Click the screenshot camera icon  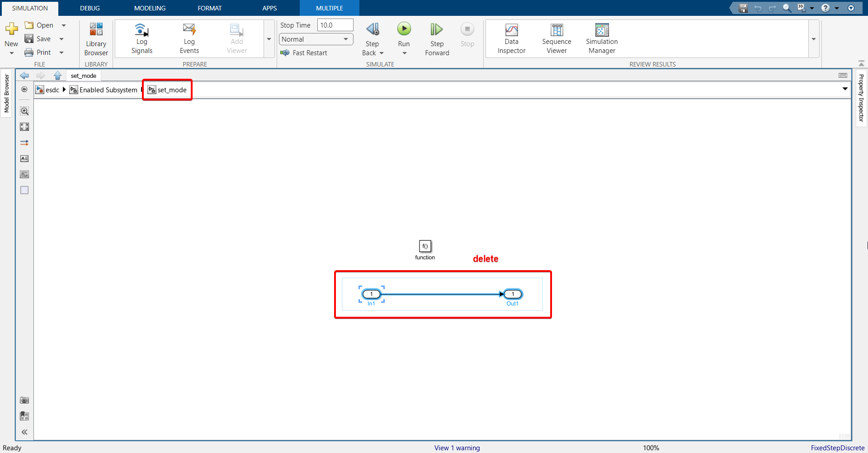click(24, 400)
